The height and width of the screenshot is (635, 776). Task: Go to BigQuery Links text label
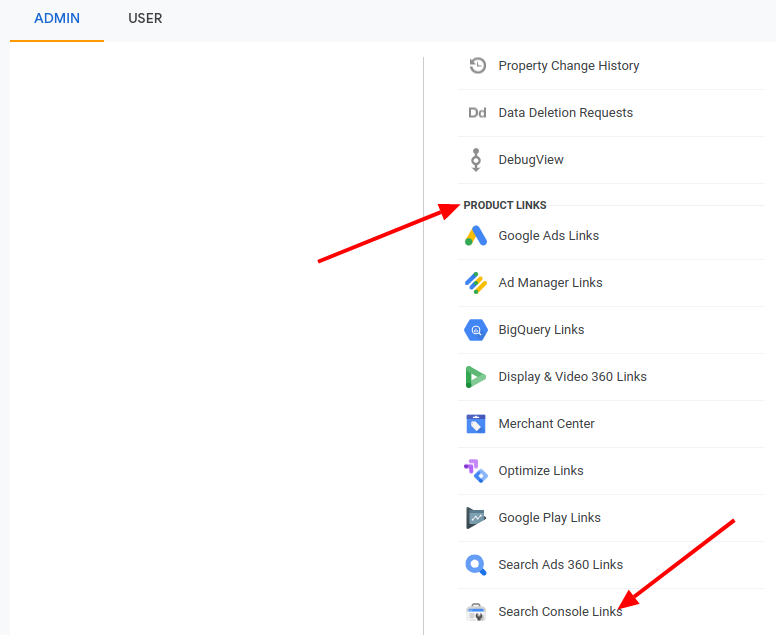click(541, 330)
